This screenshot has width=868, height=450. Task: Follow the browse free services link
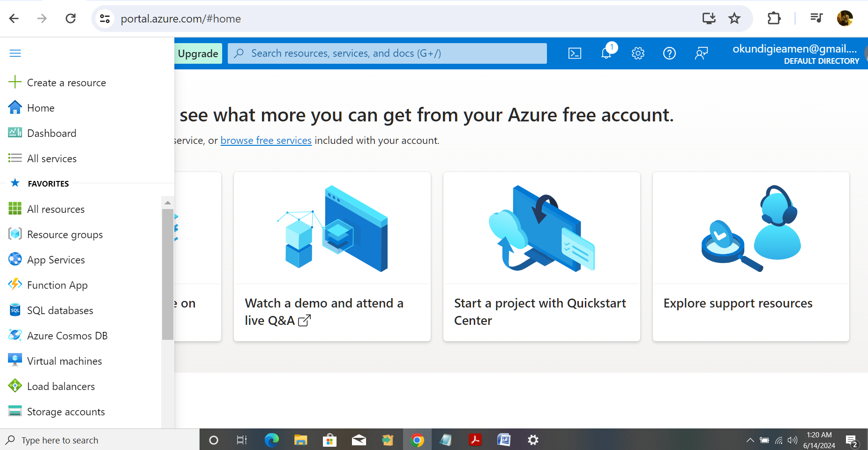pos(266,141)
